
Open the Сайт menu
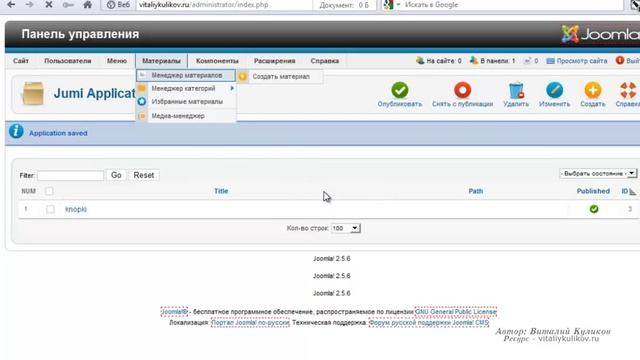coord(20,61)
